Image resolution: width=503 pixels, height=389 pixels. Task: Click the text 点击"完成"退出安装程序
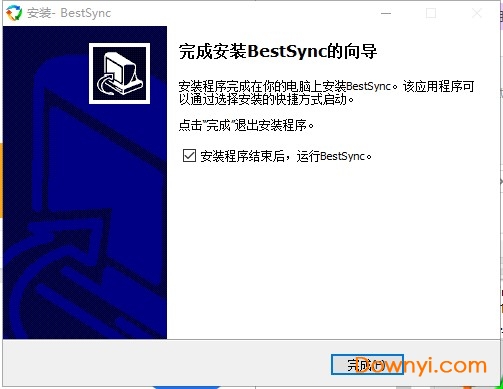(246, 125)
